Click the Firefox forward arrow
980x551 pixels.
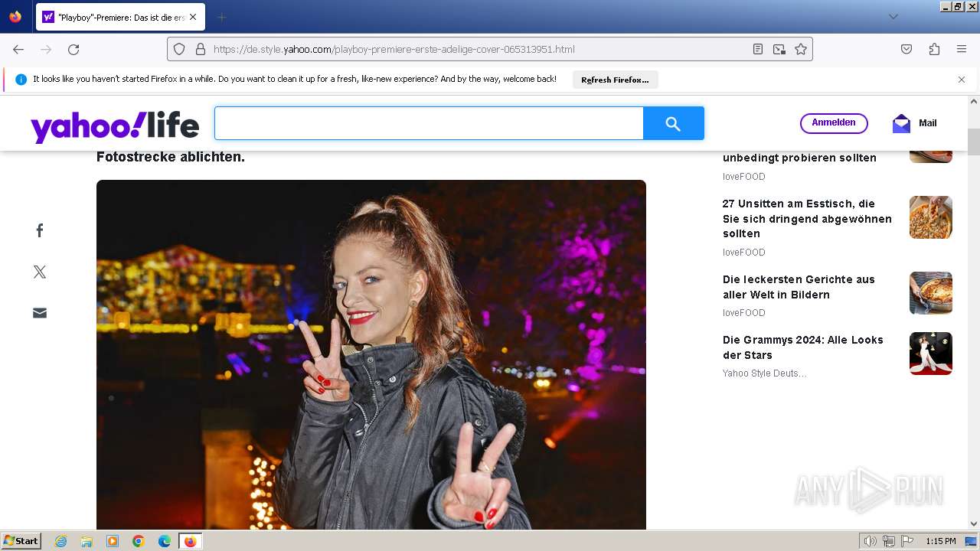(46, 49)
